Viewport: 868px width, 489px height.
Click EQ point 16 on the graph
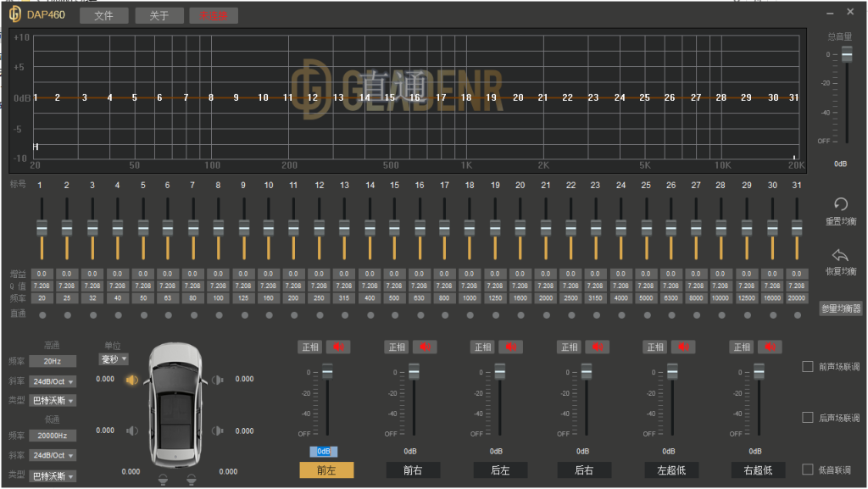[x=415, y=97]
